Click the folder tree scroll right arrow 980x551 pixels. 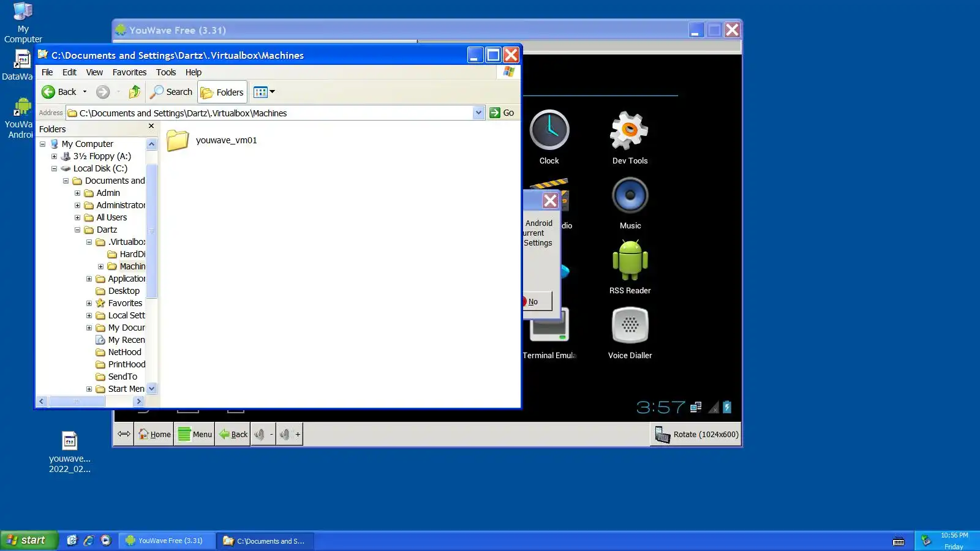[x=139, y=402]
